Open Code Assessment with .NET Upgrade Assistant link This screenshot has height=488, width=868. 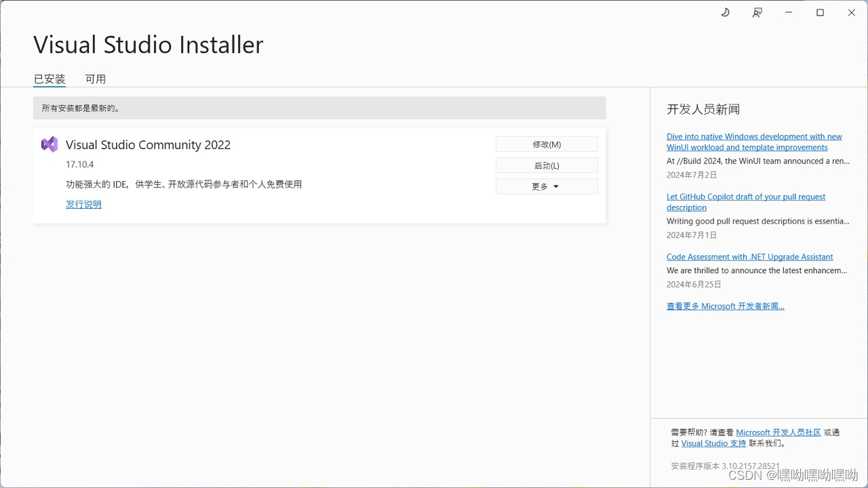coord(749,257)
